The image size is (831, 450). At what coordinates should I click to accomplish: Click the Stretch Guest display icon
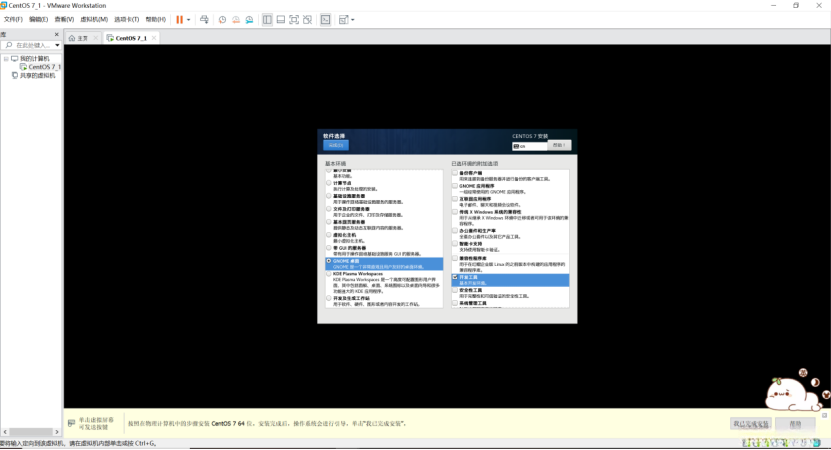pyautogui.click(x=343, y=20)
